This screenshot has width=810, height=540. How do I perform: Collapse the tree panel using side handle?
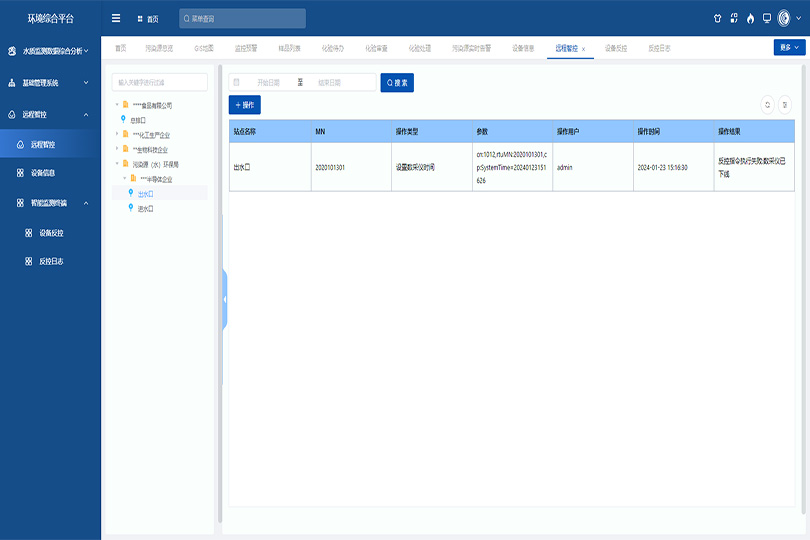coord(225,299)
